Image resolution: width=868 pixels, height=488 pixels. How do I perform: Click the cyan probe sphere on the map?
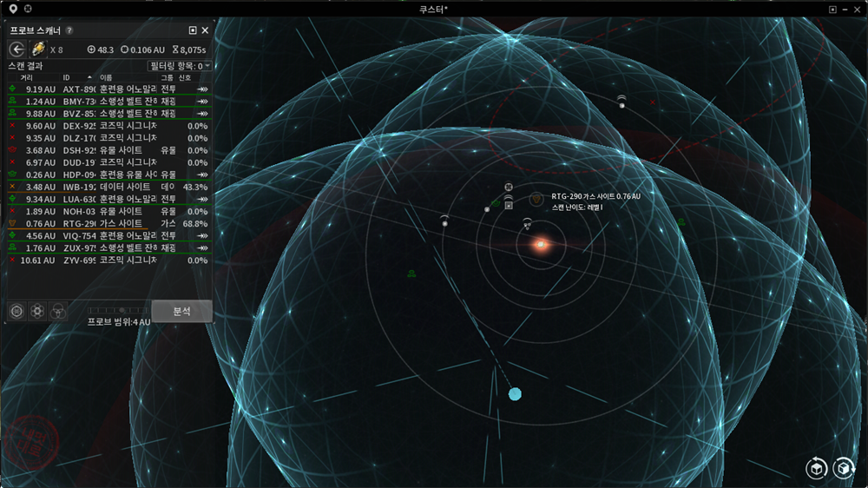[515, 394]
